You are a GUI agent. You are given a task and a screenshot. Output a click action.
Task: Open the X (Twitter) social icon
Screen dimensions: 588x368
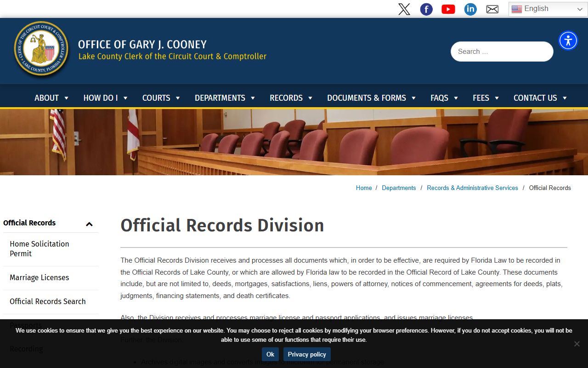pos(404,9)
